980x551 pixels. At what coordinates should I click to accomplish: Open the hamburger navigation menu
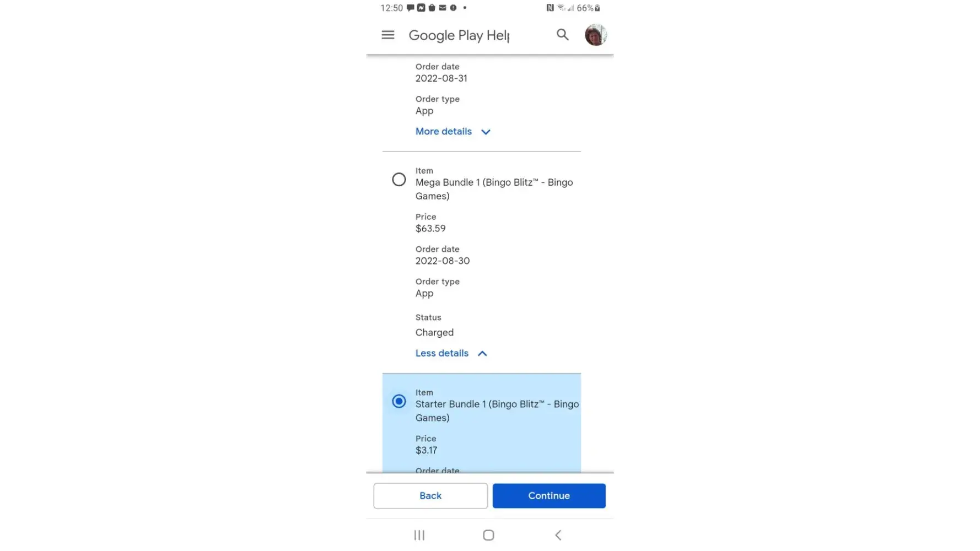pyautogui.click(x=388, y=35)
